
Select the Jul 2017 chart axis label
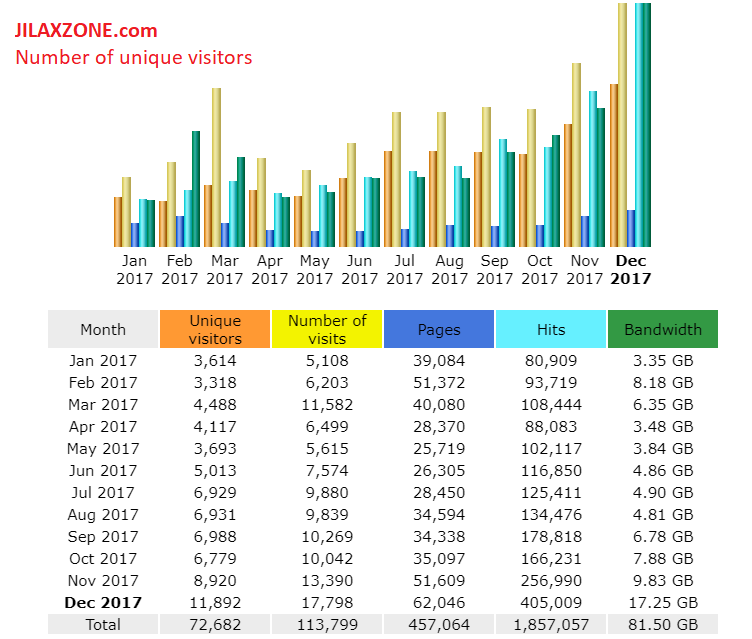pos(404,270)
